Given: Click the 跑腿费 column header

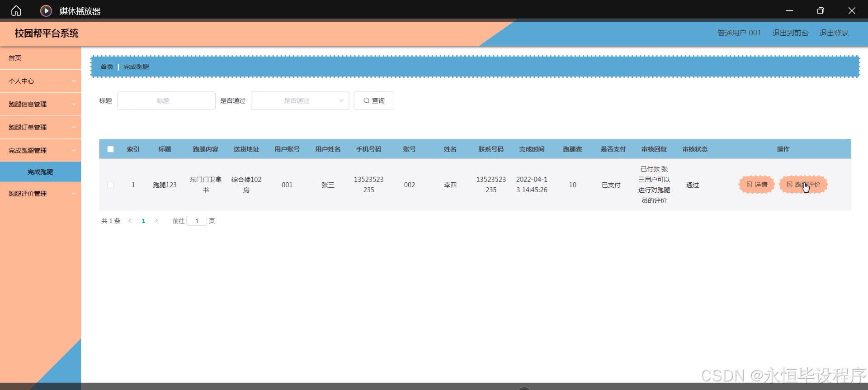Looking at the screenshot, I should [572, 149].
